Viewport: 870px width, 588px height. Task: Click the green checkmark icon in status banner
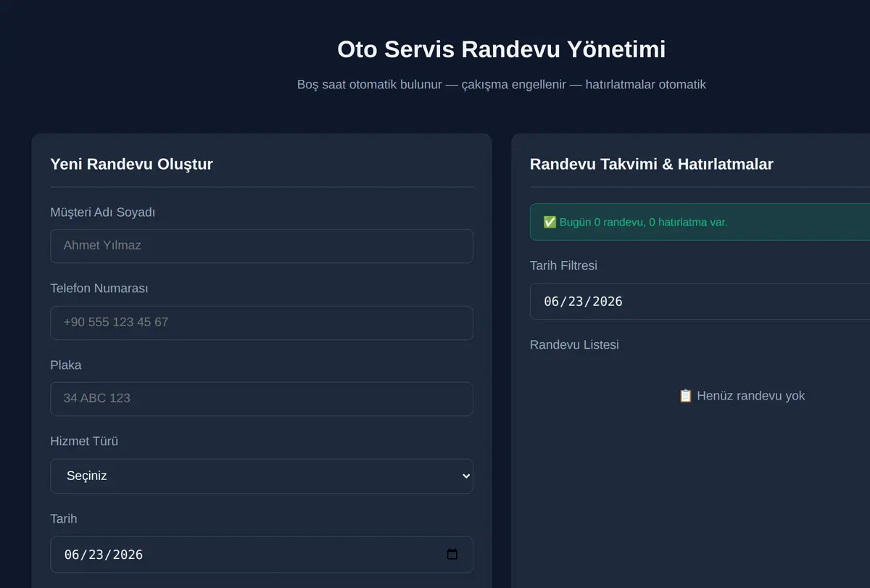coord(550,222)
